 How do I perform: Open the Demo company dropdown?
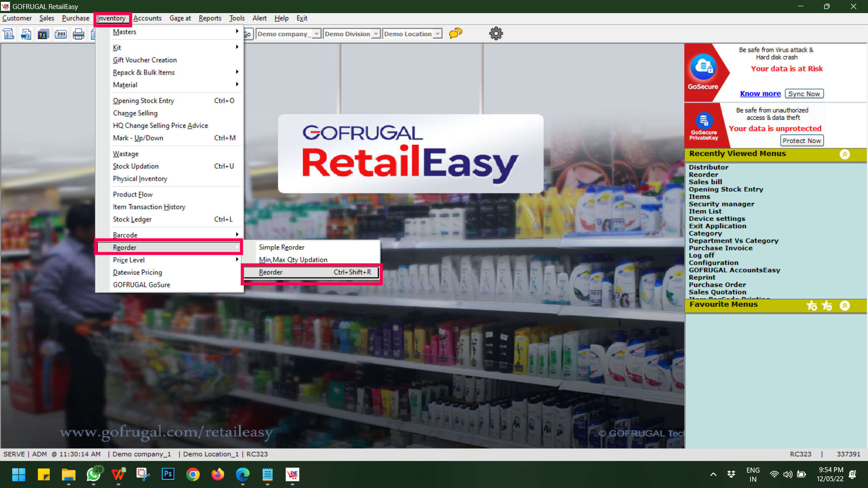click(316, 34)
